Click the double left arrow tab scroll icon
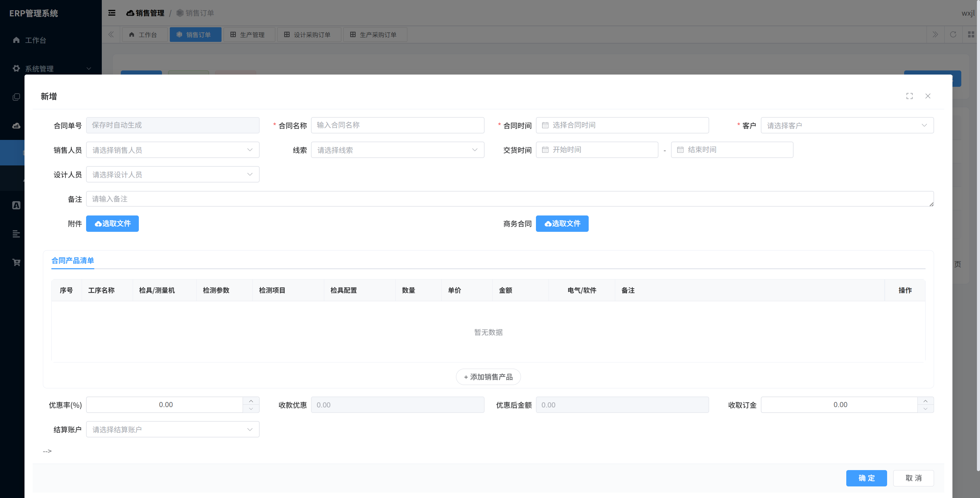The image size is (980, 498). tap(111, 35)
